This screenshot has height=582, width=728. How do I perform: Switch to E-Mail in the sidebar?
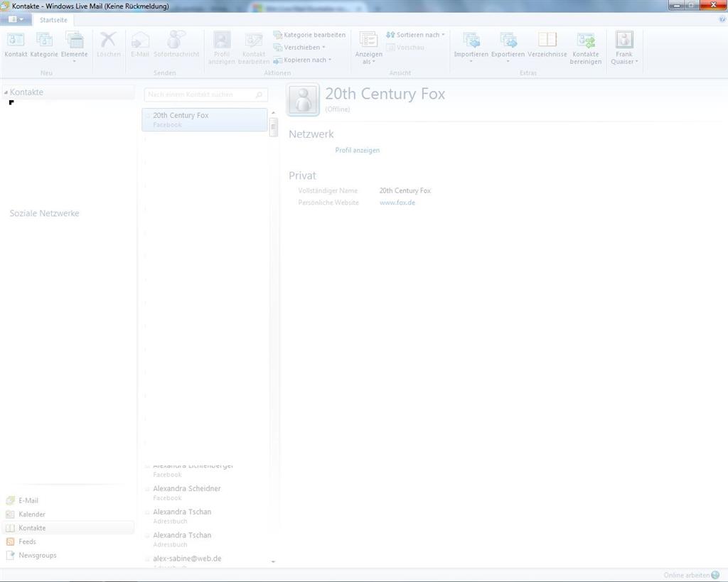point(28,500)
